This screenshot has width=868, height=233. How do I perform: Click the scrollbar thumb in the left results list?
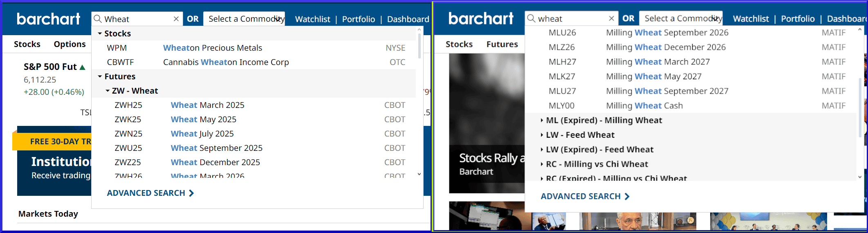pyautogui.click(x=419, y=45)
